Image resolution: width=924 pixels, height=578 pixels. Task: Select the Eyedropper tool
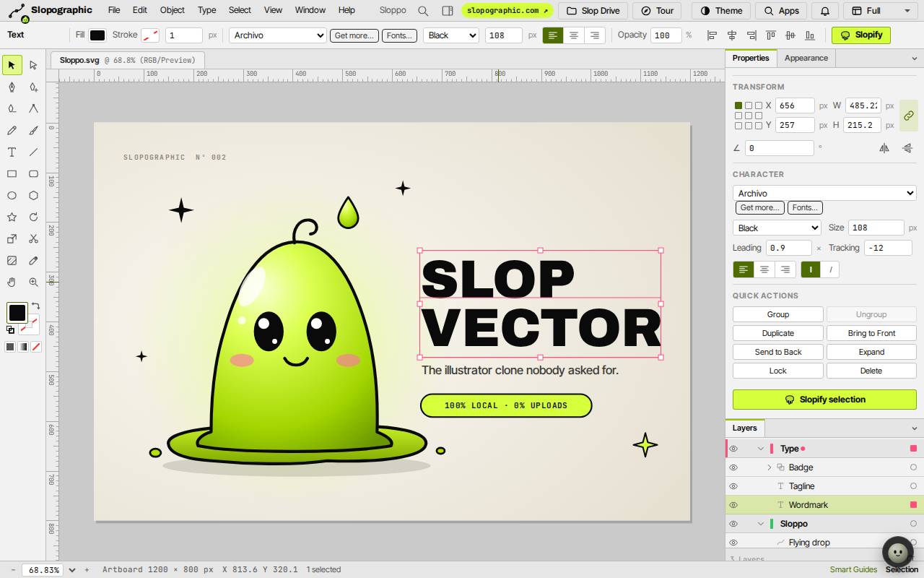pyautogui.click(x=33, y=260)
